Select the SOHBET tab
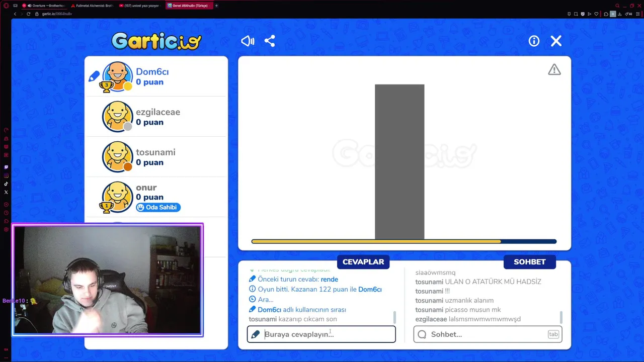Viewport: 644px width, 362px height. point(530,262)
